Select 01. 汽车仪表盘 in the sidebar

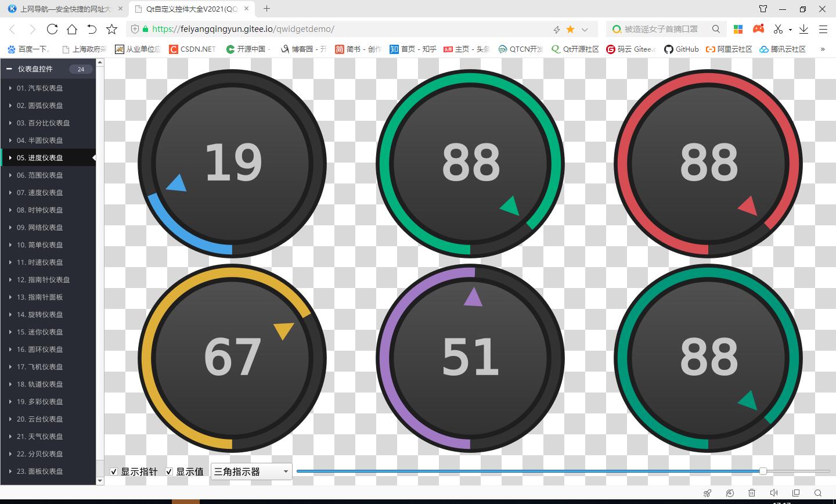click(x=39, y=88)
